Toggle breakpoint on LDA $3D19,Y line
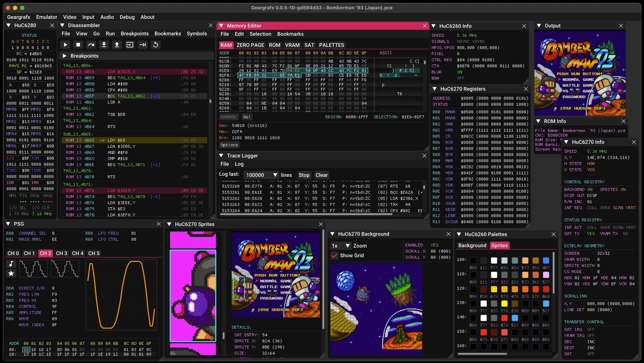 point(135,190)
